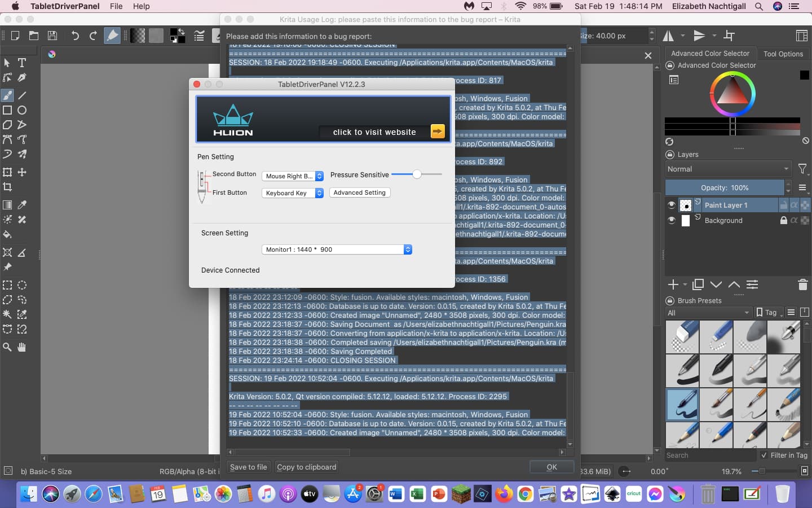The image size is (812, 508).
Task: Select the Bezier Curve tool
Action: click(7, 139)
